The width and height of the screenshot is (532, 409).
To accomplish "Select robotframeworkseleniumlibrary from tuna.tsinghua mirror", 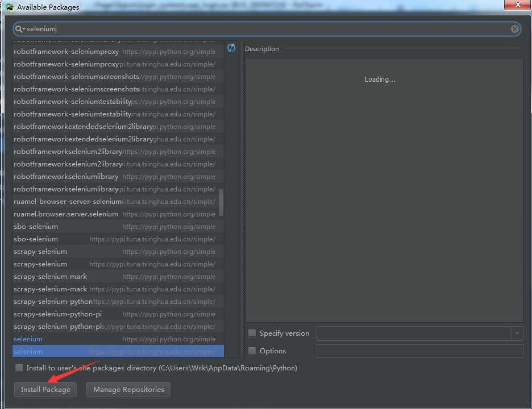I will coord(118,189).
